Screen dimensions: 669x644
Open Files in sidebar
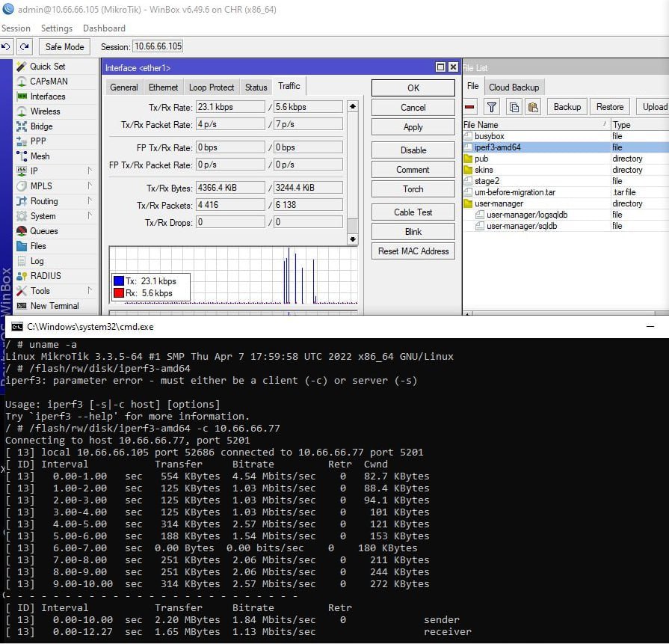[37, 246]
